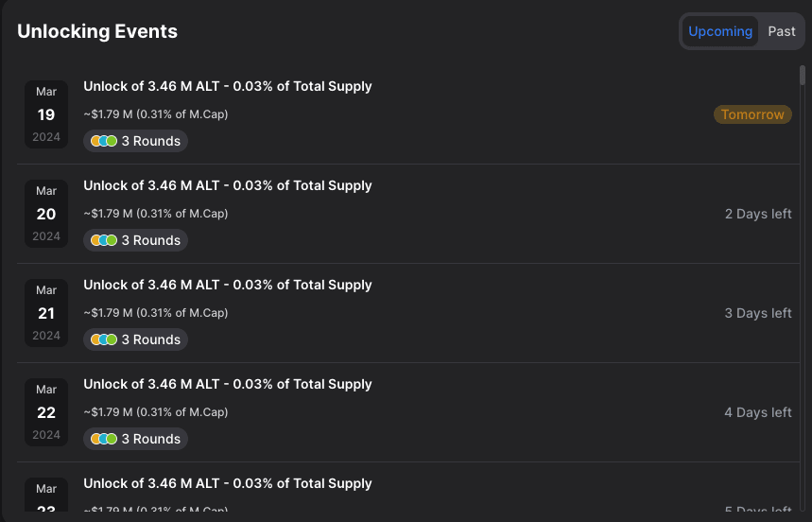Switch to the Upcoming tab
Screen dimensions: 812x522
720,31
